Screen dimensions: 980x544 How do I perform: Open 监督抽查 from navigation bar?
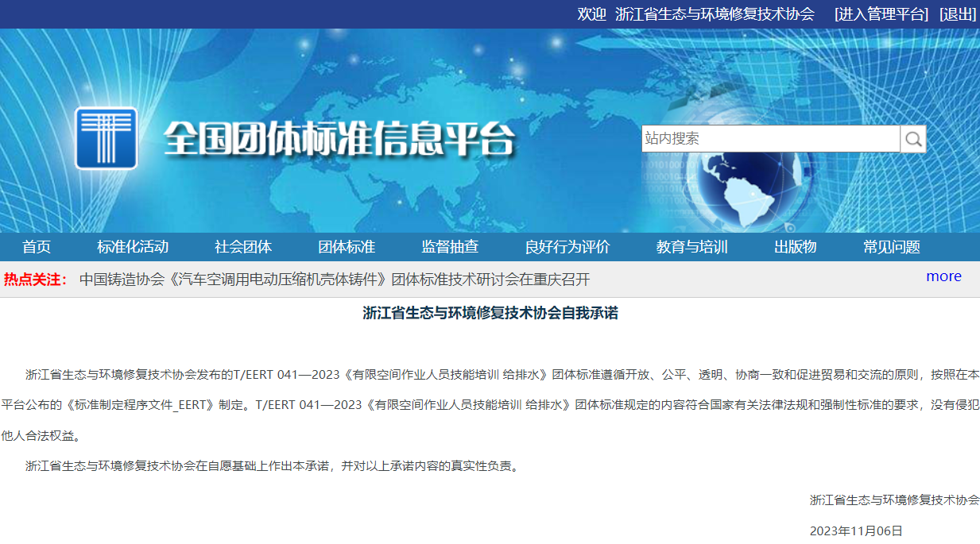[450, 247]
